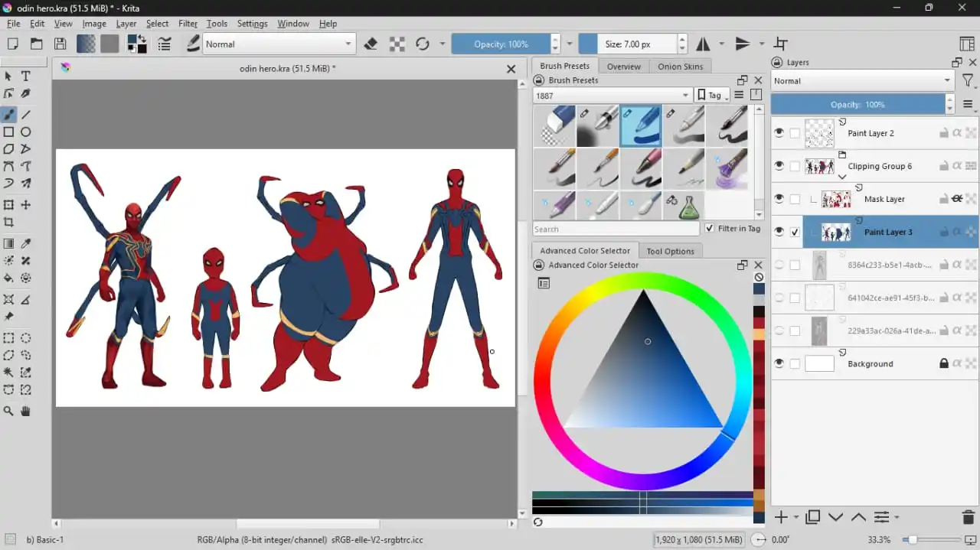
Task: Open the brush tag 1887 dropdown
Action: [612, 96]
